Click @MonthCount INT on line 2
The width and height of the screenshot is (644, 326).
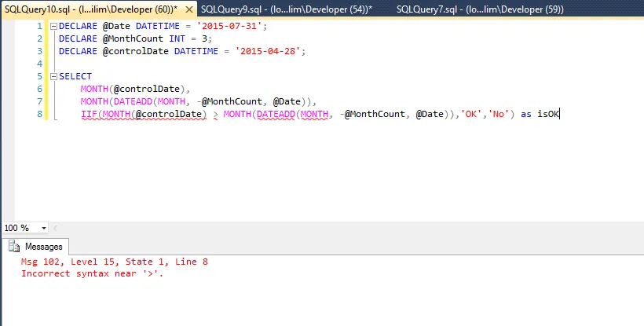click(x=144, y=38)
